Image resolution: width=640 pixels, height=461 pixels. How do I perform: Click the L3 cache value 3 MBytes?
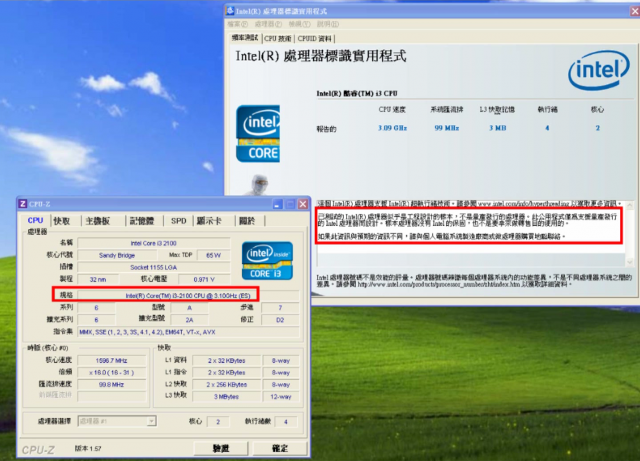coord(226,396)
